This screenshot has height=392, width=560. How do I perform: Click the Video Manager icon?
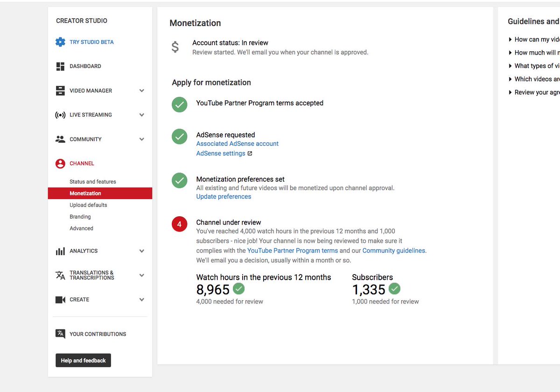pyautogui.click(x=60, y=90)
